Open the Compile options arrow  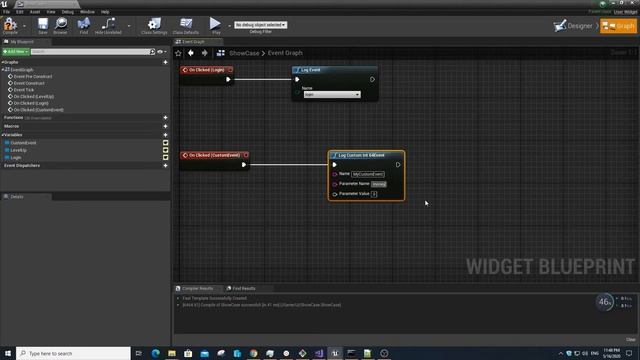tap(24, 25)
